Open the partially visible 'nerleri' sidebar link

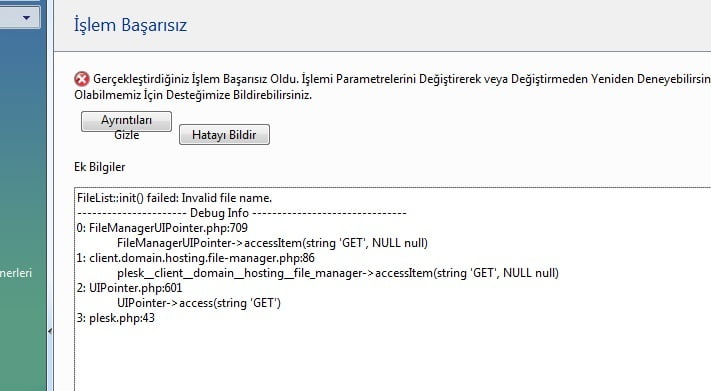16,273
